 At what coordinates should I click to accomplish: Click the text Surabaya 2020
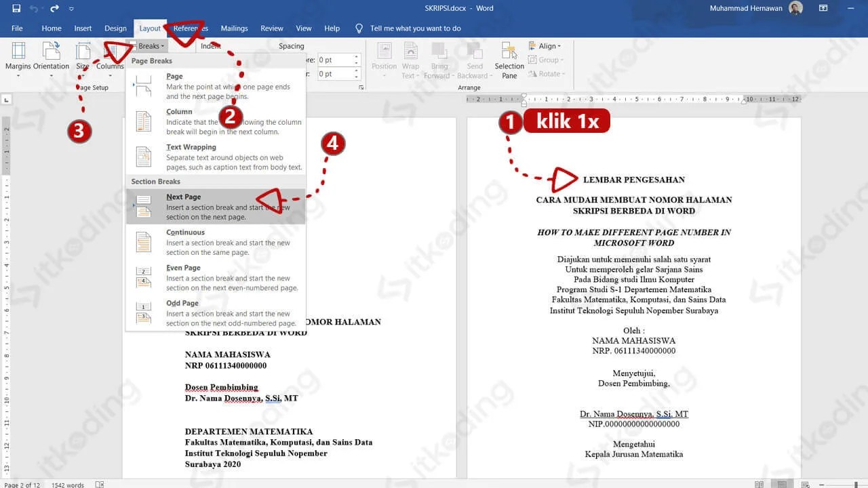tap(213, 464)
